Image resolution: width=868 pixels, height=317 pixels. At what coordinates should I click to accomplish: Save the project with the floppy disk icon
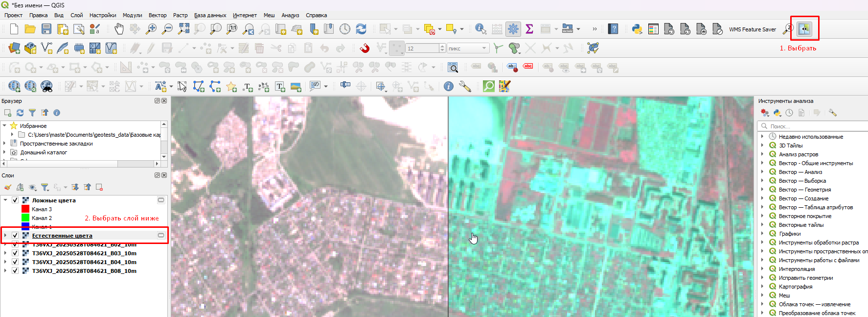46,29
